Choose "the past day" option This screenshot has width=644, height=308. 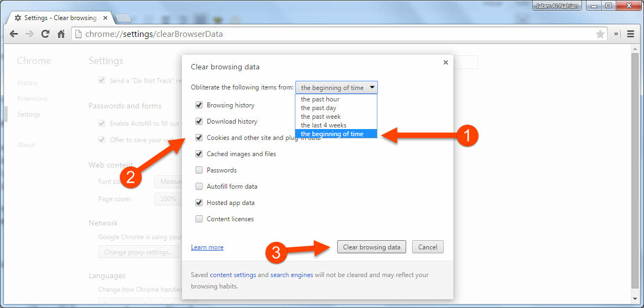pos(336,108)
